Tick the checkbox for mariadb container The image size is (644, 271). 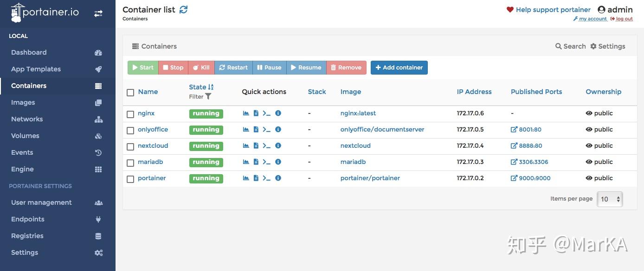point(130,163)
